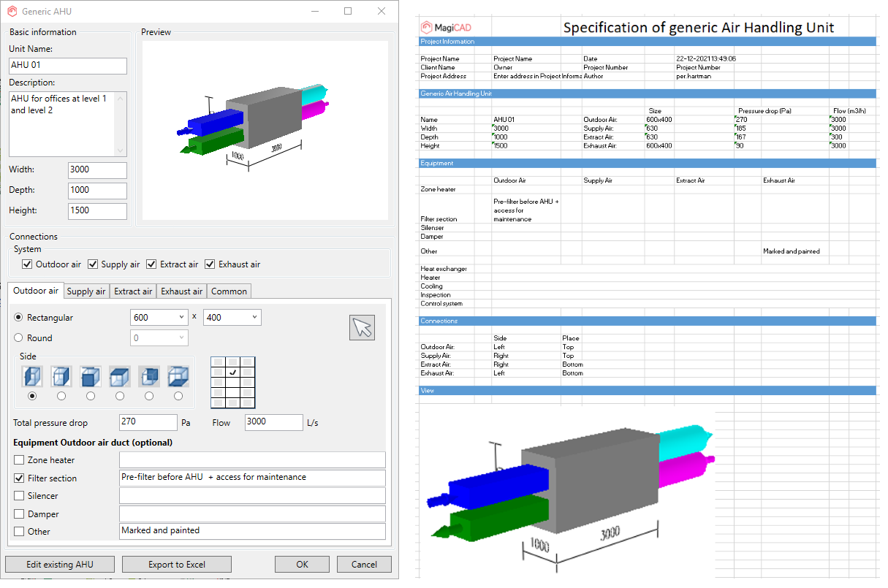This screenshot has width=888, height=588.
Task: Switch to the Extract air tab
Action: click(133, 291)
